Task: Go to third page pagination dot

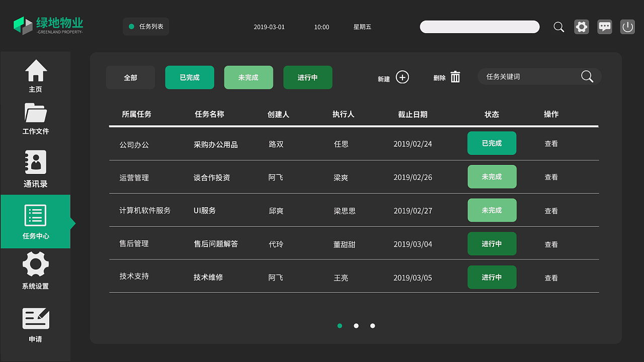Action: coord(372,326)
